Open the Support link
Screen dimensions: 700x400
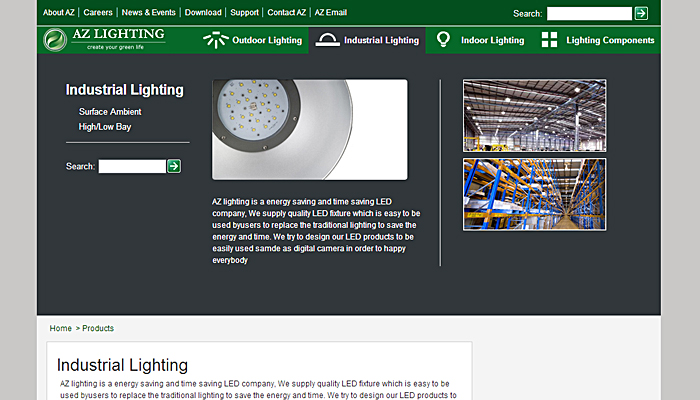pos(244,12)
